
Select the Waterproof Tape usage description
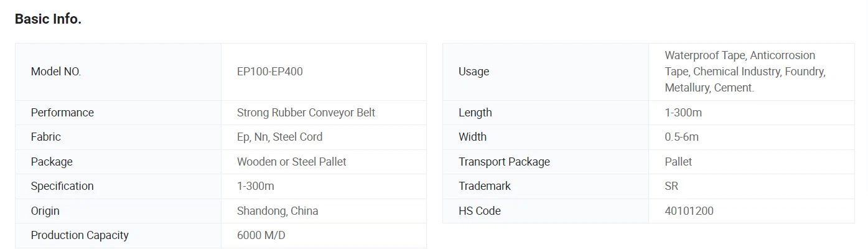coord(744,72)
